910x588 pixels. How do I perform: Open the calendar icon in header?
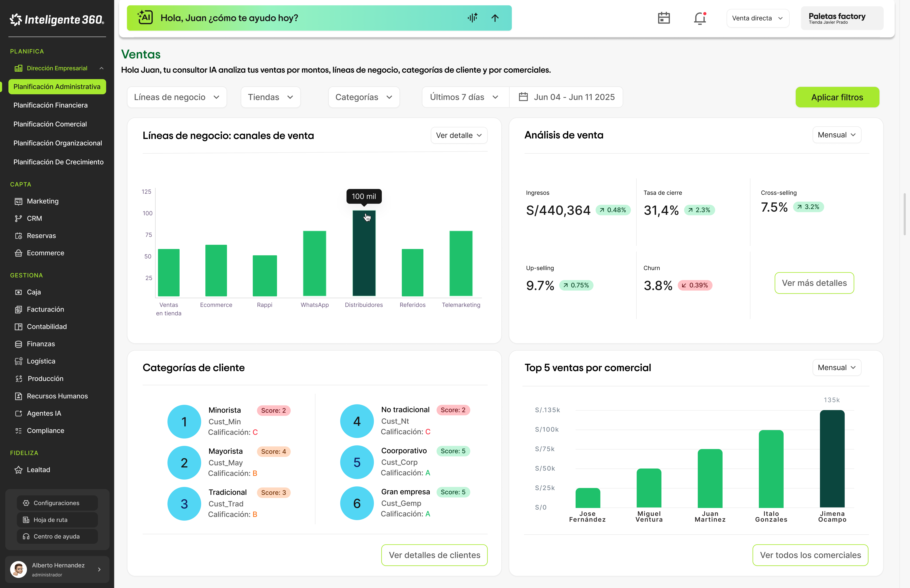(x=664, y=18)
